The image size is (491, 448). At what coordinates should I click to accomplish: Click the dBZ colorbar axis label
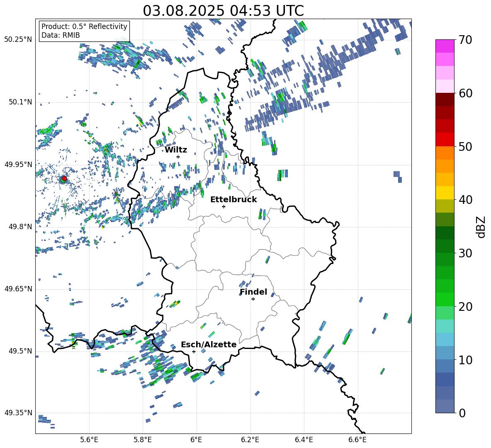[x=481, y=227]
